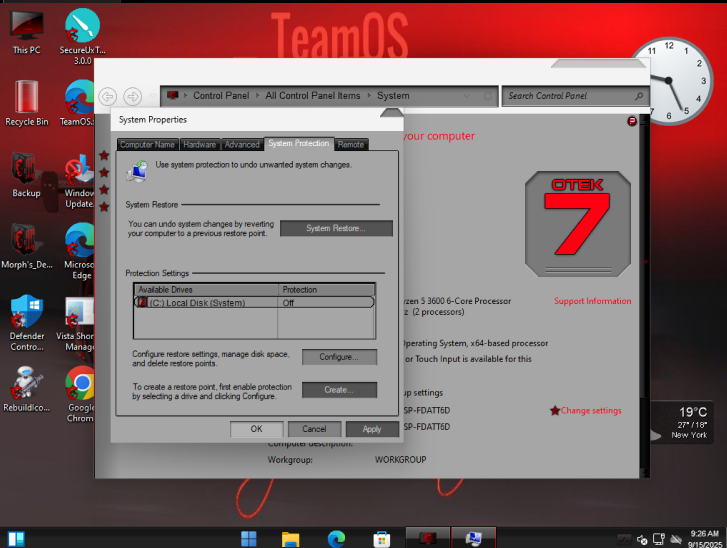Click Apply in System Properties

(x=372, y=429)
